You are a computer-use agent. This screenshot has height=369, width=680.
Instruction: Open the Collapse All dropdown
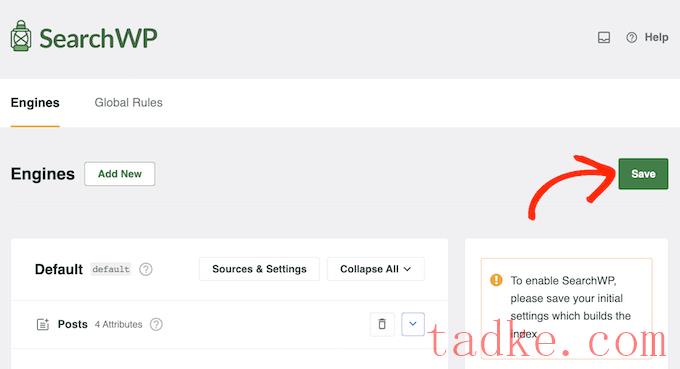point(376,269)
